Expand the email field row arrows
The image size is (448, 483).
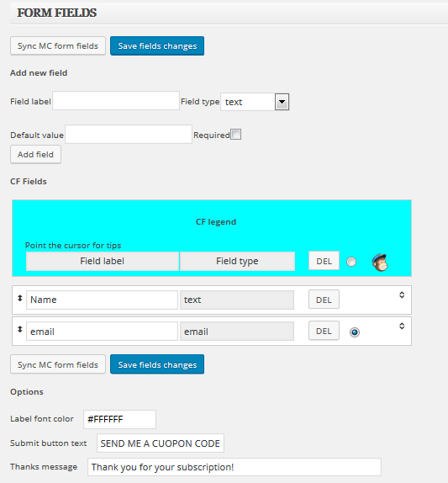pyautogui.click(x=402, y=326)
